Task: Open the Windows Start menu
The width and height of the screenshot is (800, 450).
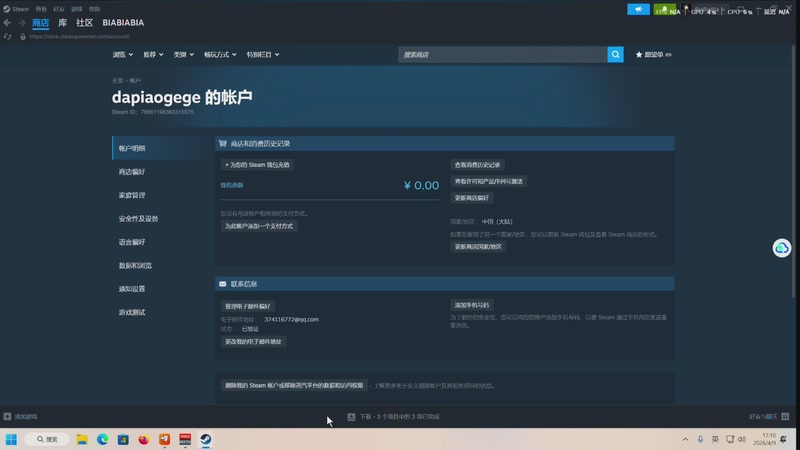Action: (x=11, y=439)
